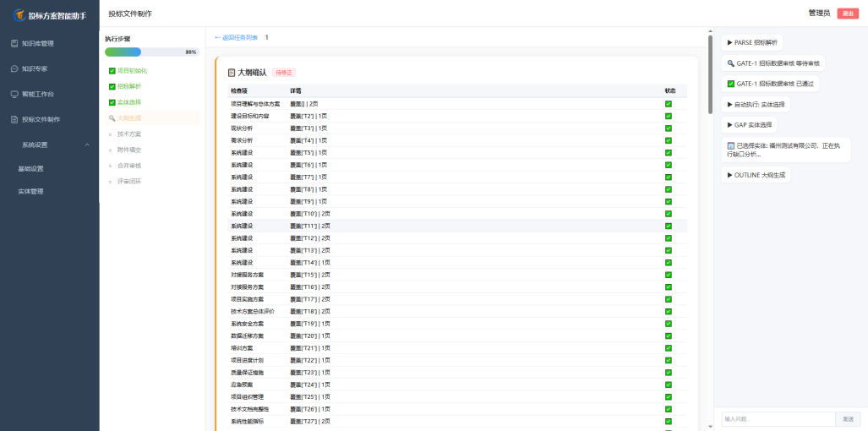This screenshot has height=431, width=868.
Task: Click the 项目组织管理 row label
Action: [248, 396]
